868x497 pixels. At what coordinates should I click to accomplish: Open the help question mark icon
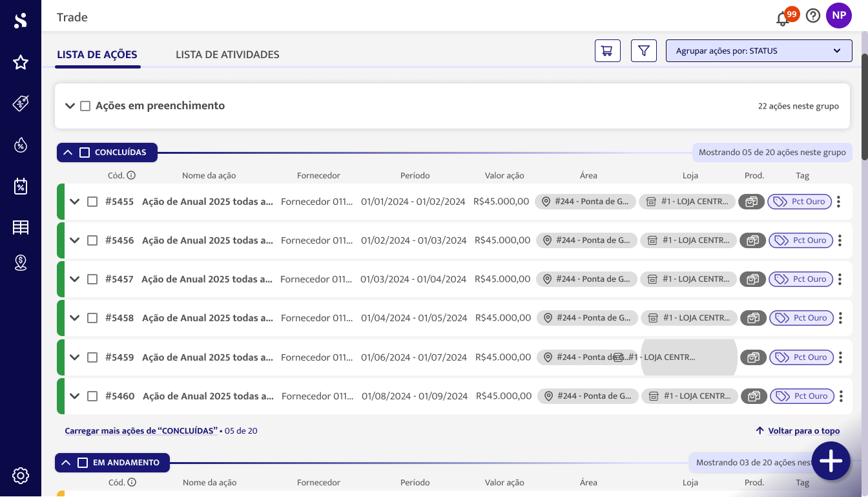(x=813, y=16)
